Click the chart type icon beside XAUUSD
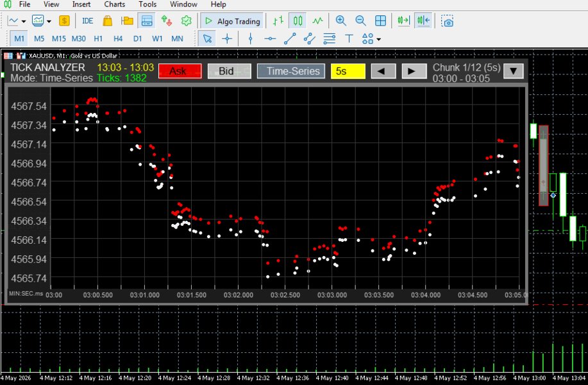The width and height of the screenshot is (588, 385). click(21, 56)
